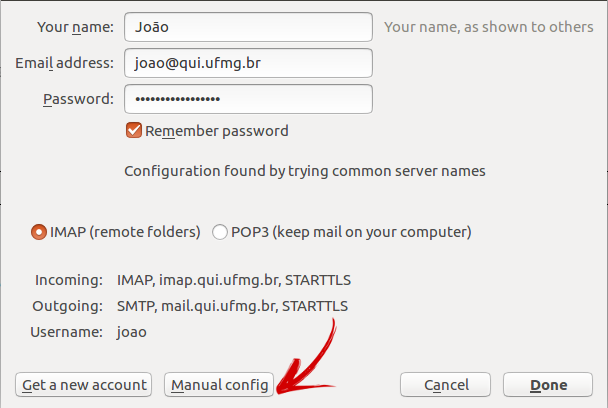
Task: Select the IMAP (remote folders) radio button
Action: 39,232
